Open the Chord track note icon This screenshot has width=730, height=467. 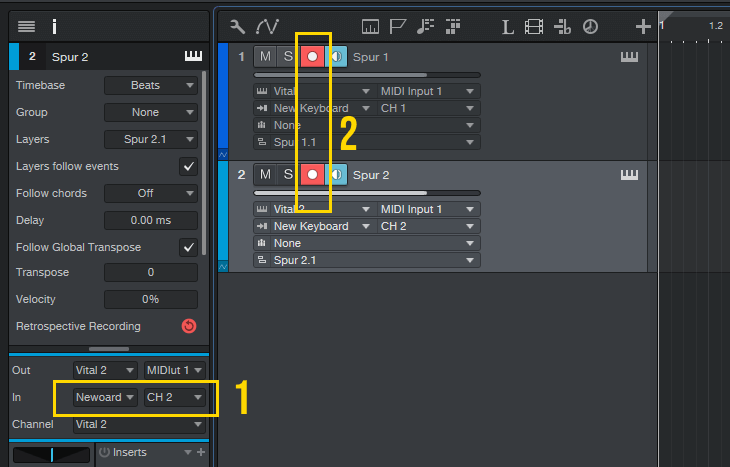point(425,27)
